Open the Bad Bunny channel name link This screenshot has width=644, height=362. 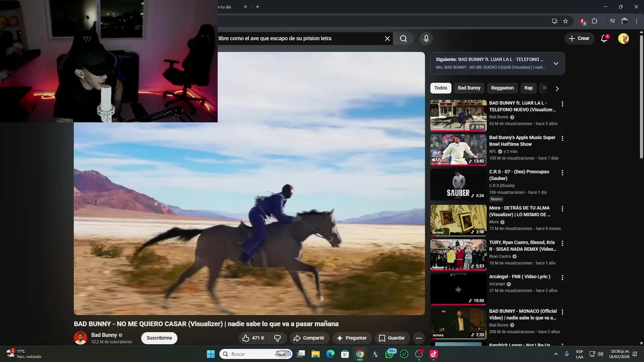pyautogui.click(x=104, y=335)
